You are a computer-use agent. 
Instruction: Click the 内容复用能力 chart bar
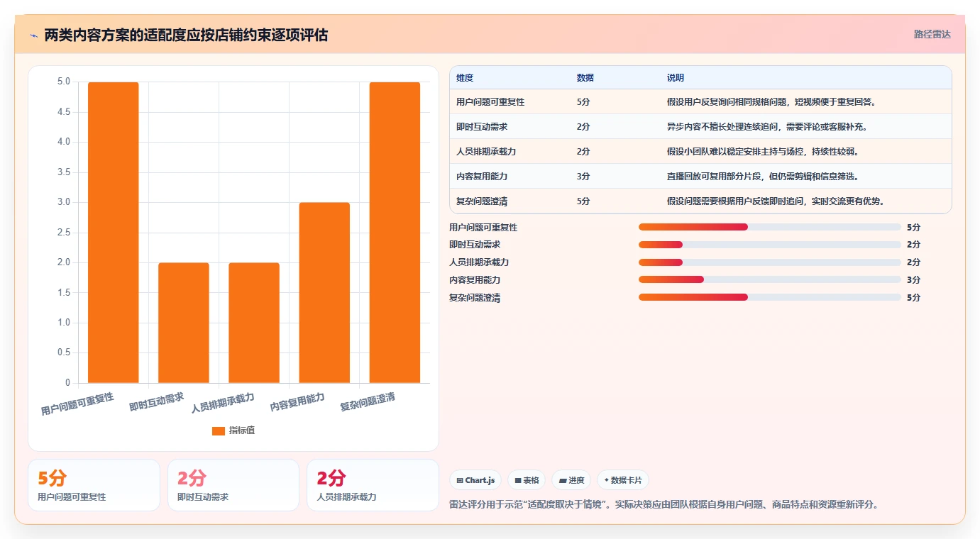click(x=324, y=293)
